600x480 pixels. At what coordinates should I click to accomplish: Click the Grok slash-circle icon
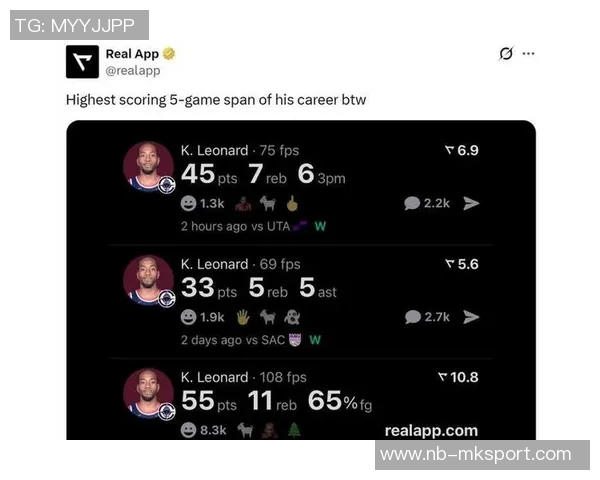tap(506, 54)
